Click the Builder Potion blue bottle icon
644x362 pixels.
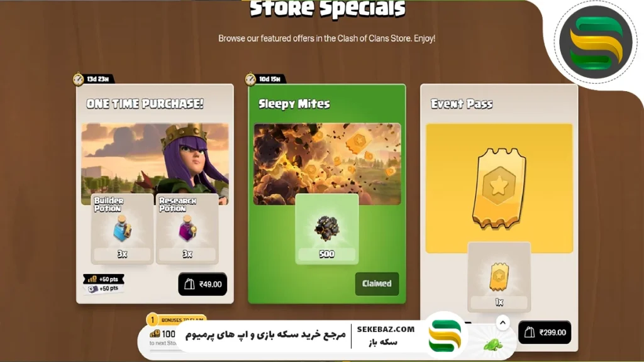point(122,229)
